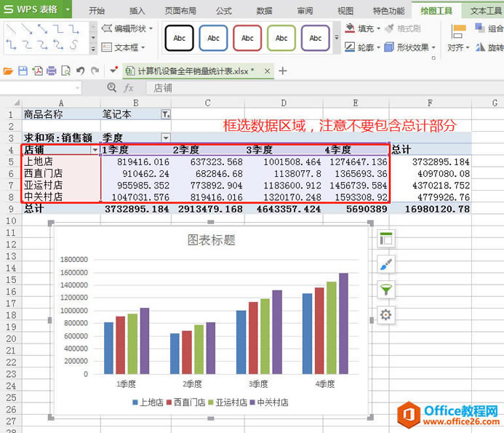Open the 视图 ribbon tab

345,11
